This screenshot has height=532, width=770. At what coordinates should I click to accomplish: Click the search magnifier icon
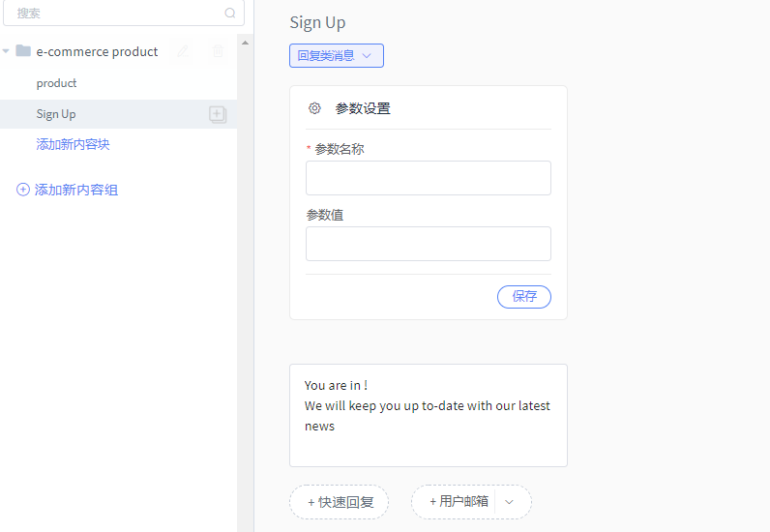click(230, 13)
